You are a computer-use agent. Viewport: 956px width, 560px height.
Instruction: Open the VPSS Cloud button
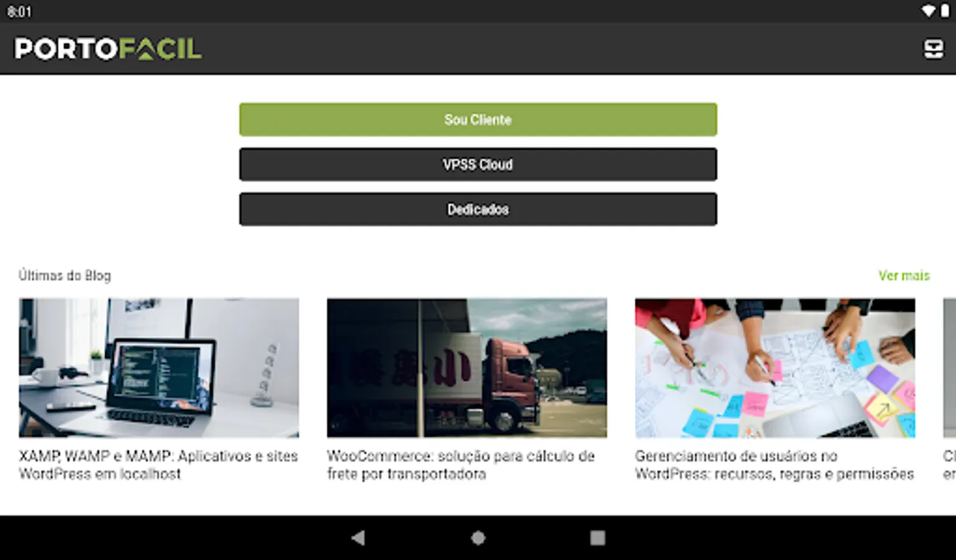pos(478,164)
